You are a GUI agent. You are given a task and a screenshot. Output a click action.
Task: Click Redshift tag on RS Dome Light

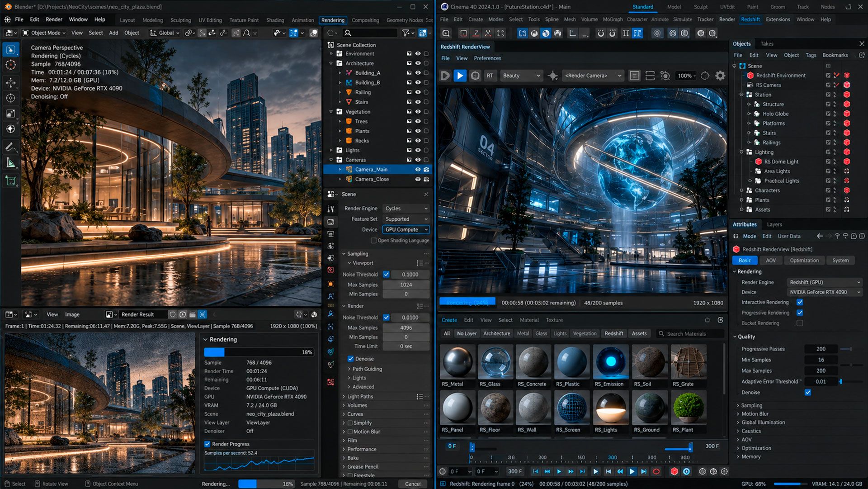[x=847, y=161]
